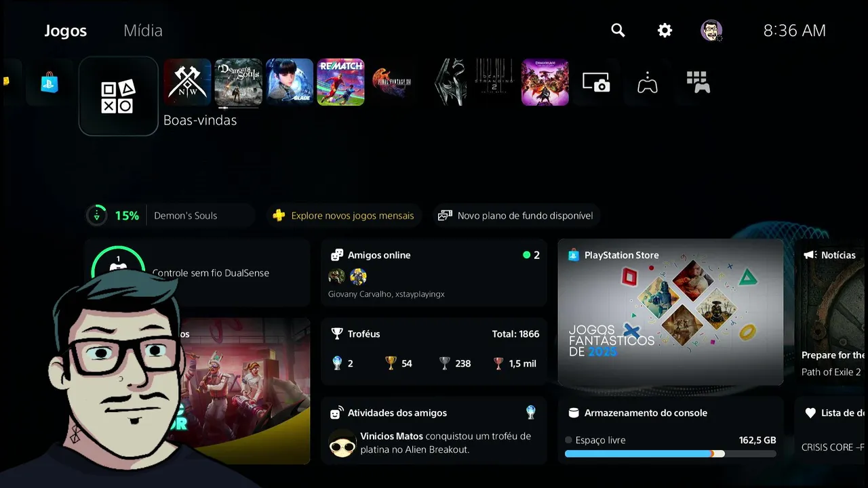Select the Boas-vindas welcome hub tile
Screen dimensions: 868x488
tap(119, 96)
